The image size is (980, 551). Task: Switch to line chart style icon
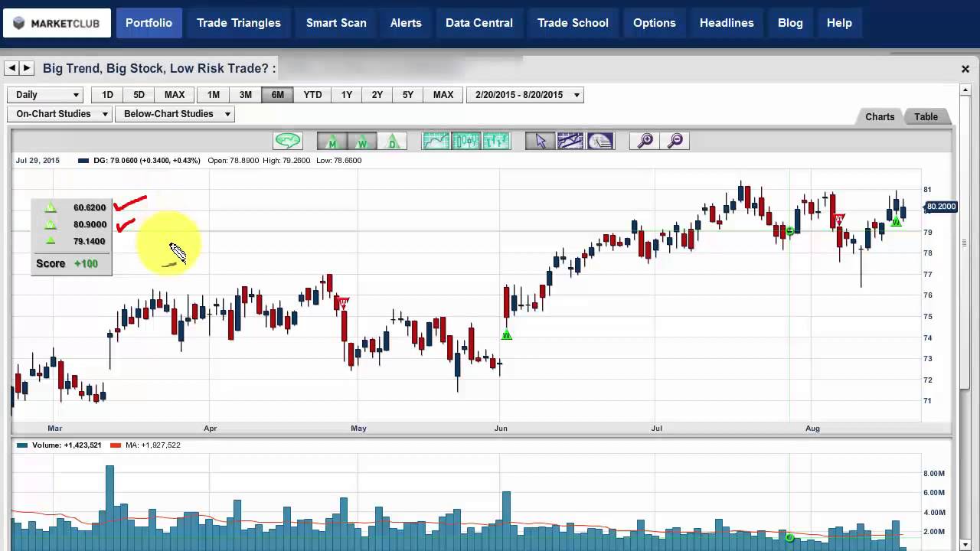click(436, 141)
